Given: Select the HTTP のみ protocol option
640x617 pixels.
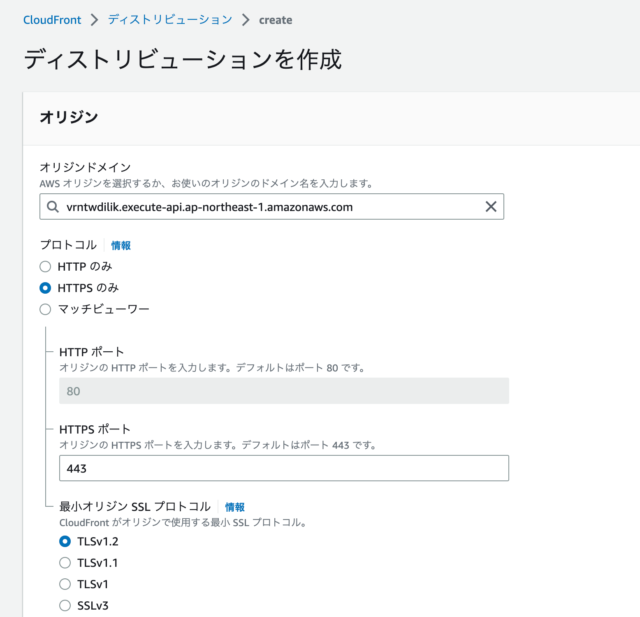Looking at the screenshot, I should click(x=45, y=266).
